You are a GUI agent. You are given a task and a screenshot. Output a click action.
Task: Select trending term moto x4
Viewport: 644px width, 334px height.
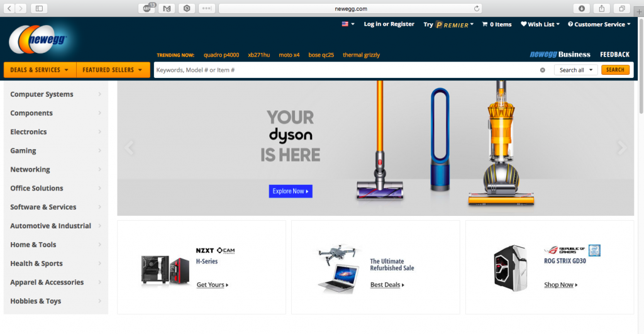click(x=289, y=55)
